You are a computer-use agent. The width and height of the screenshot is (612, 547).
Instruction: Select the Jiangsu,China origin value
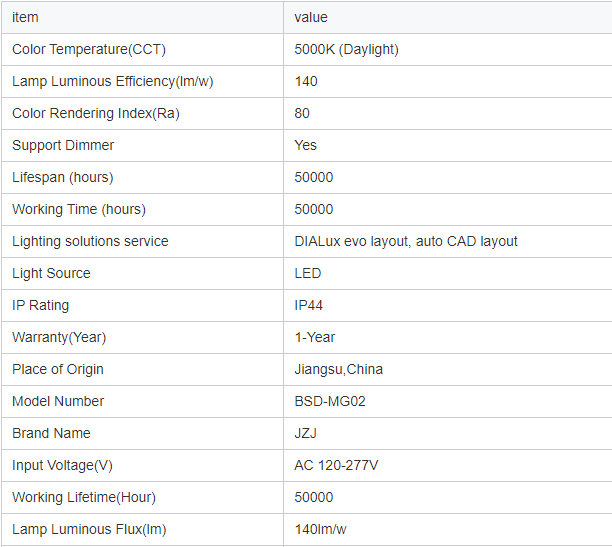[x=339, y=369]
